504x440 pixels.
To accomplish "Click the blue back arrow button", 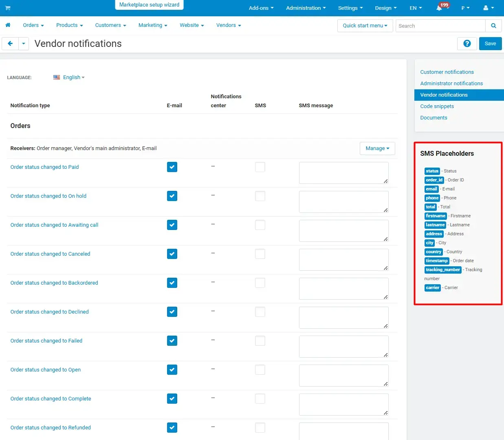I will coord(10,44).
